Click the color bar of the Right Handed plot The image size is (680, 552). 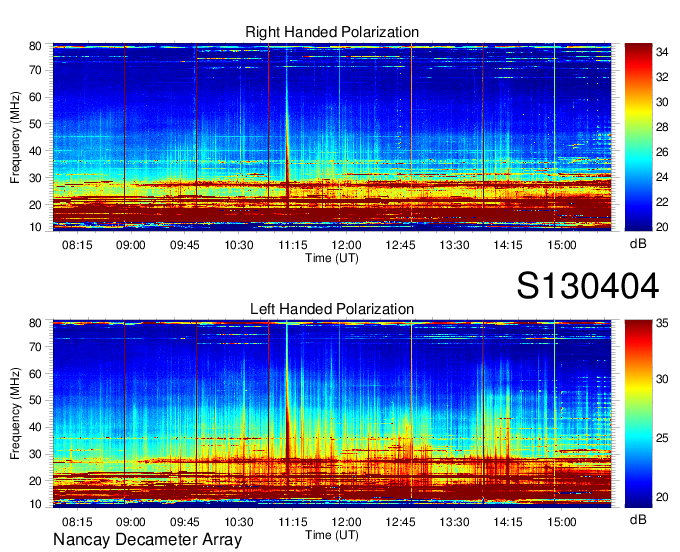pos(638,137)
